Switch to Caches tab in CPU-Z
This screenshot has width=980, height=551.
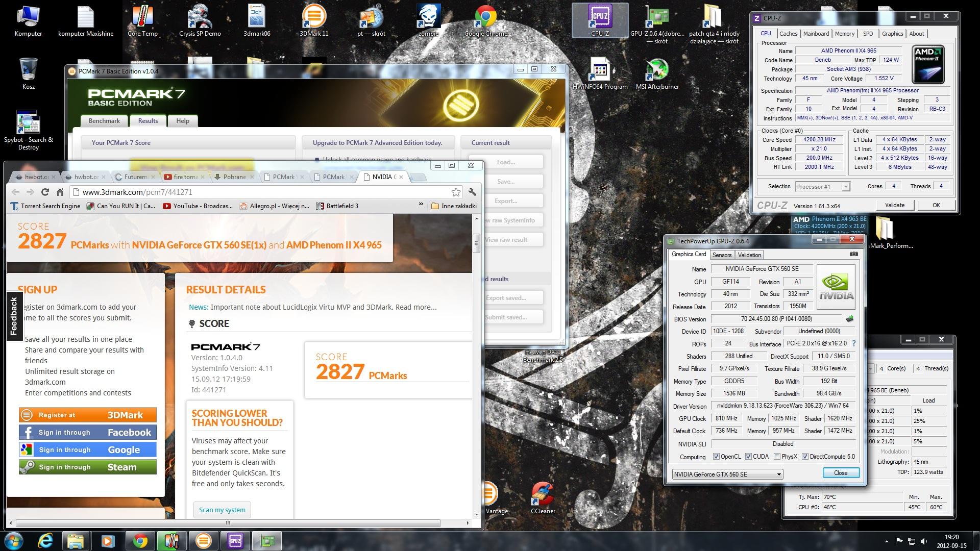point(788,34)
